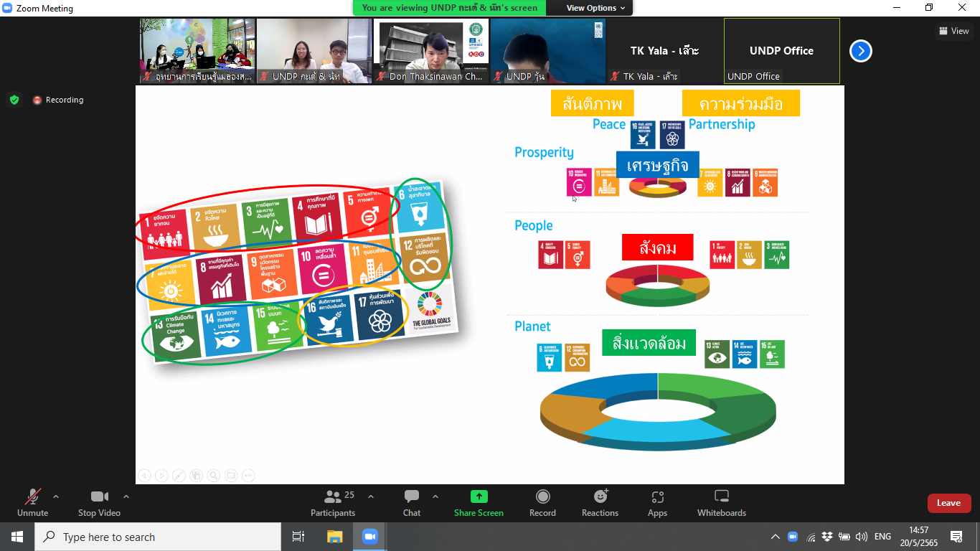Select the UNDP Office participant tile
This screenshot has width=980, height=551.
coord(781,51)
